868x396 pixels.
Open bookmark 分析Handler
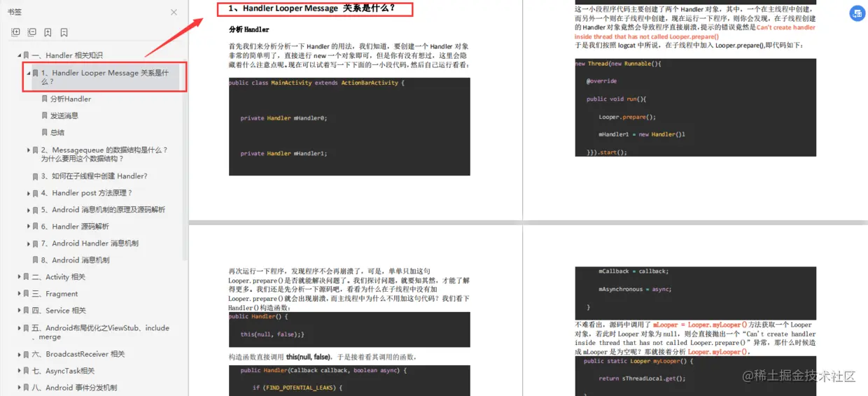coord(71,99)
